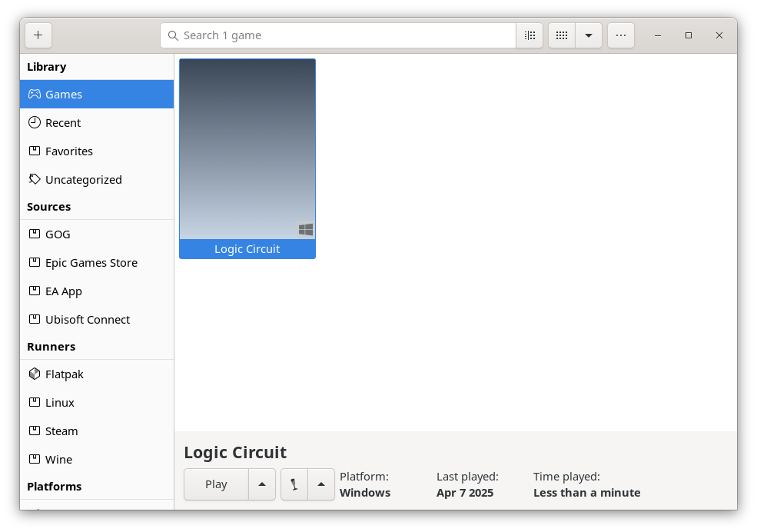Click the icon beside Epic Games Store
Viewport: 757px width, 532px height.
tap(35, 263)
